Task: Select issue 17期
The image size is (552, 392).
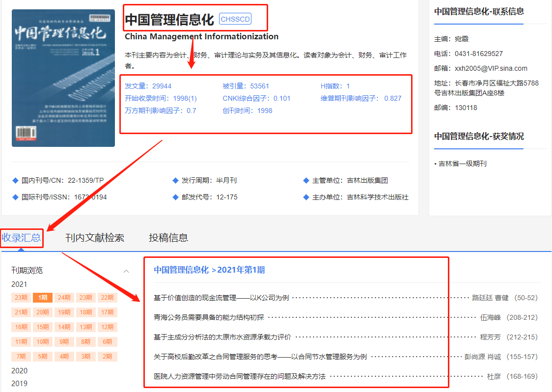Action: [108, 312]
